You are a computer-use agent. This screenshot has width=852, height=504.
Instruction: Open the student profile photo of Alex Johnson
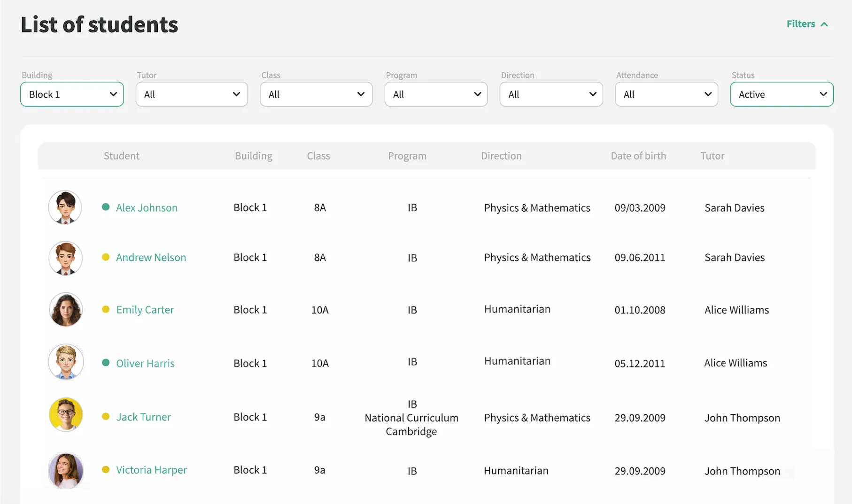tap(65, 207)
